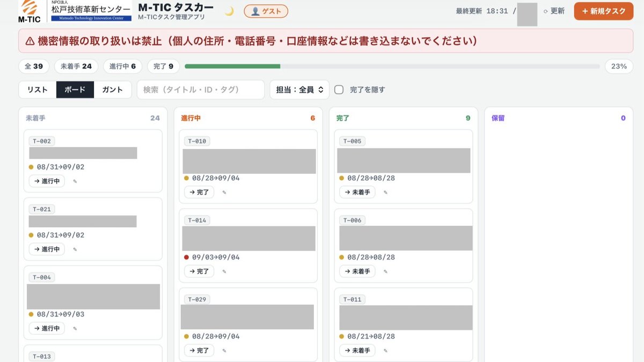Edit task T-006 pencil icon
644x362 pixels.
click(x=385, y=271)
